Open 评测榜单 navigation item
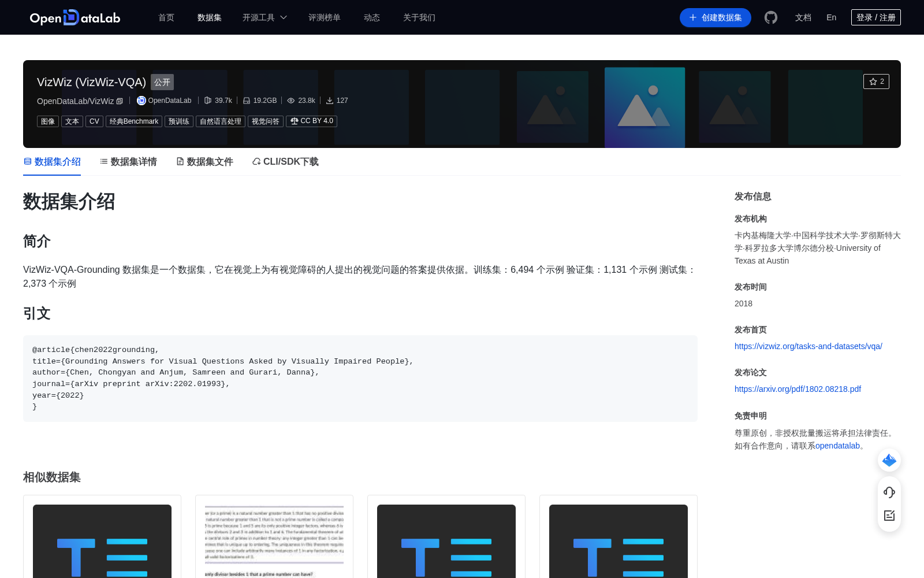The image size is (924, 578). (x=325, y=17)
